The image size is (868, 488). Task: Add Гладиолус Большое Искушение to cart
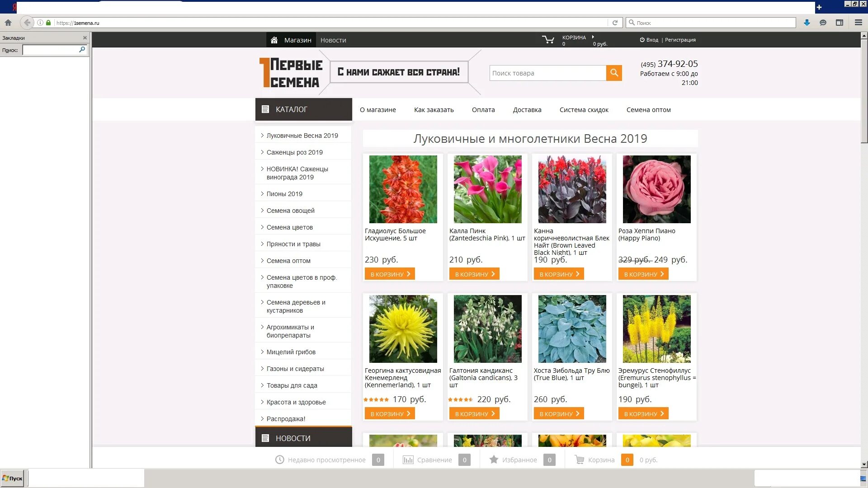pos(390,274)
